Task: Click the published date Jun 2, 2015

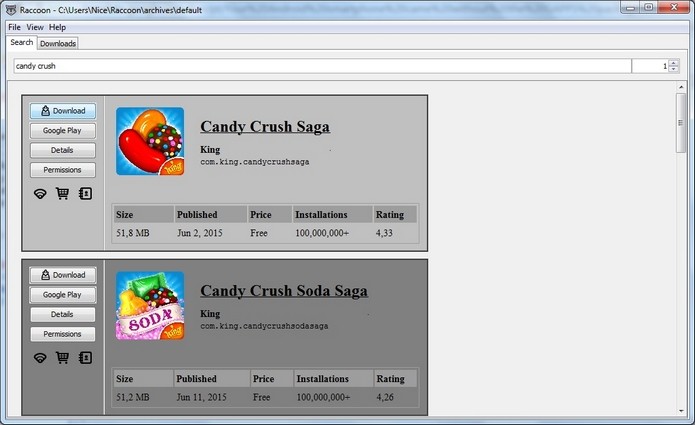Action: (x=199, y=233)
